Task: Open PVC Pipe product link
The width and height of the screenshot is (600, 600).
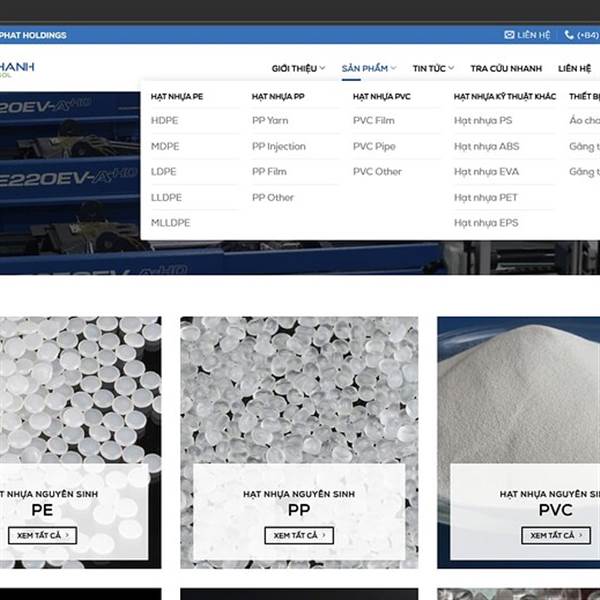Action: [374, 146]
